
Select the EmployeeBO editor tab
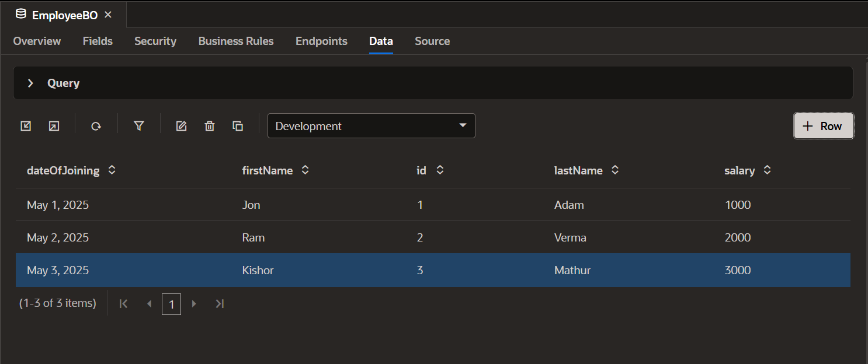pyautogui.click(x=64, y=15)
